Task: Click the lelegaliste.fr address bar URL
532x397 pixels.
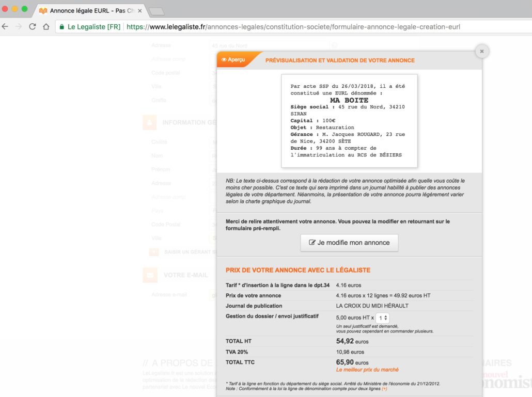Action: [x=293, y=27]
